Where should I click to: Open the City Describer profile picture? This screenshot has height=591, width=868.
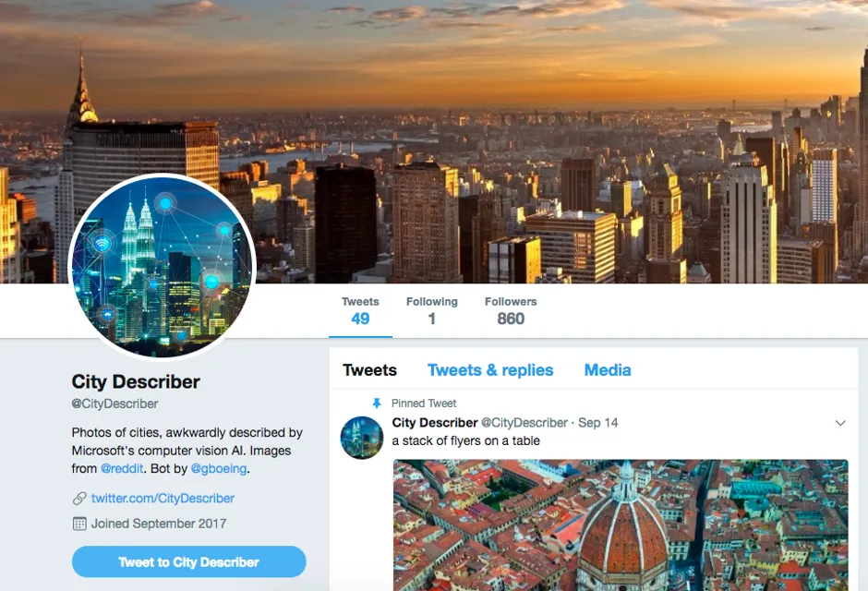(162, 266)
